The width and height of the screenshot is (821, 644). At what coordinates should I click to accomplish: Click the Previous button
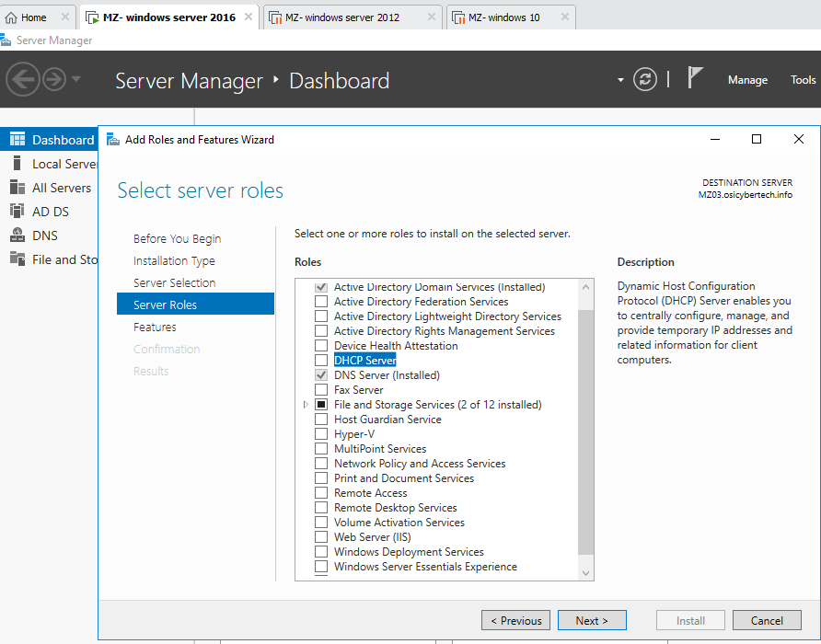point(515,620)
